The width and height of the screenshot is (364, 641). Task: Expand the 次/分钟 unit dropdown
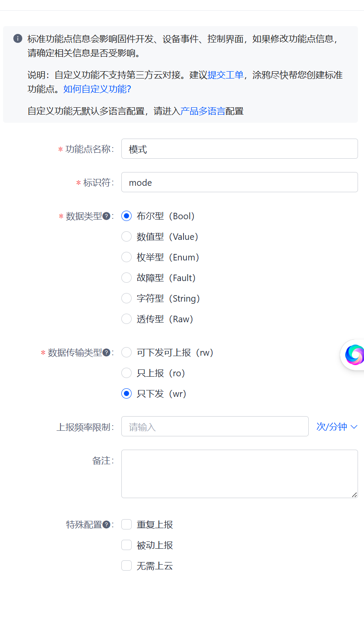pyautogui.click(x=337, y=427)
